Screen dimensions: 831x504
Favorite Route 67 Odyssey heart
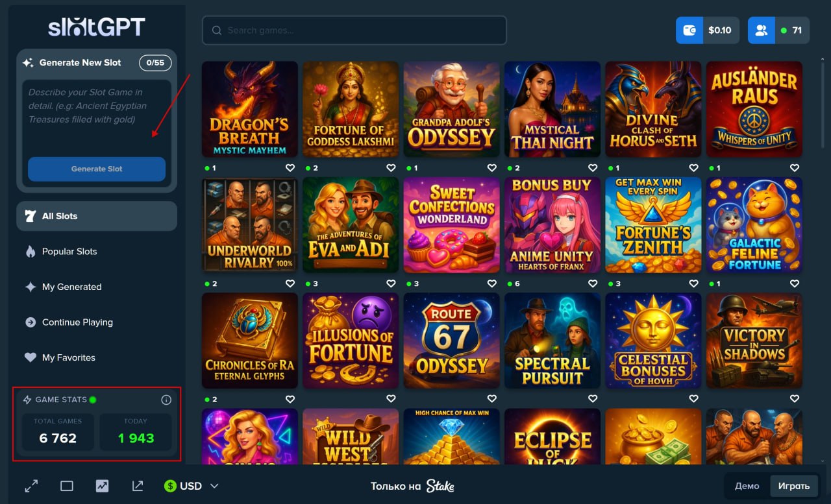492,399
